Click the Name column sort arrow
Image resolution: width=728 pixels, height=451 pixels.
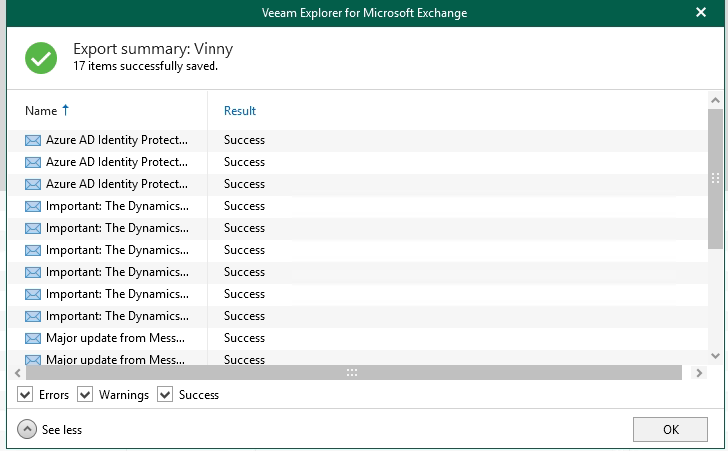[x=65, y=110]
